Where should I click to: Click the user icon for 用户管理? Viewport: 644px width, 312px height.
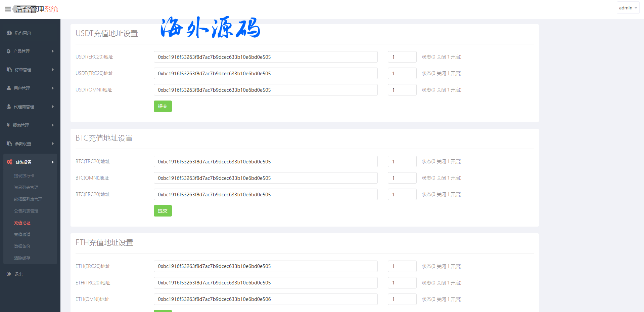tap(9, 88)
